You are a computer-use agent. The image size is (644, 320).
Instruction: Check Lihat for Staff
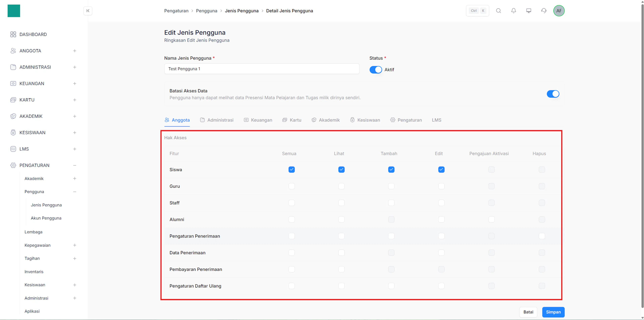coord(341,203)
